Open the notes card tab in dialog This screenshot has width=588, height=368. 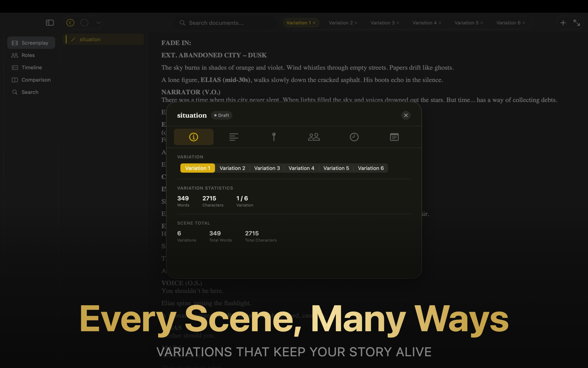[394, 137]
